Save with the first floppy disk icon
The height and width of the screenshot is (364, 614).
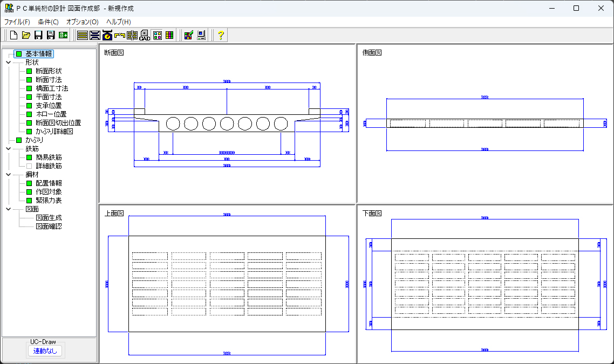pyautogui.click(x=38, y=35)
